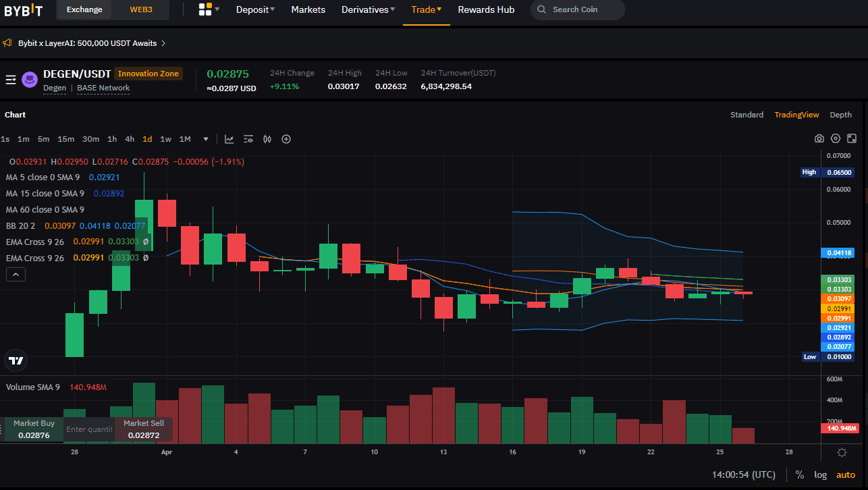Click the candlestick chart type icon
Viewport: 868px width, 490px height.
267,139
